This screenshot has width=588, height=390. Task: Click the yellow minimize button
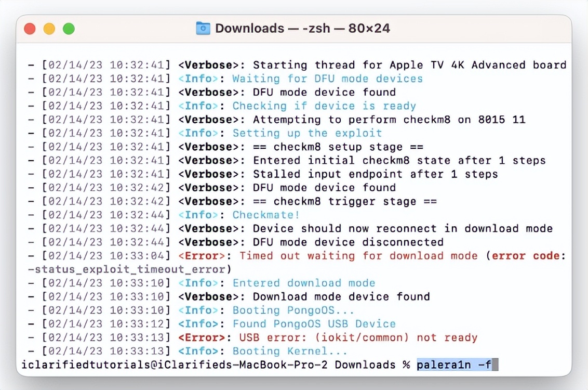(49, 30)
